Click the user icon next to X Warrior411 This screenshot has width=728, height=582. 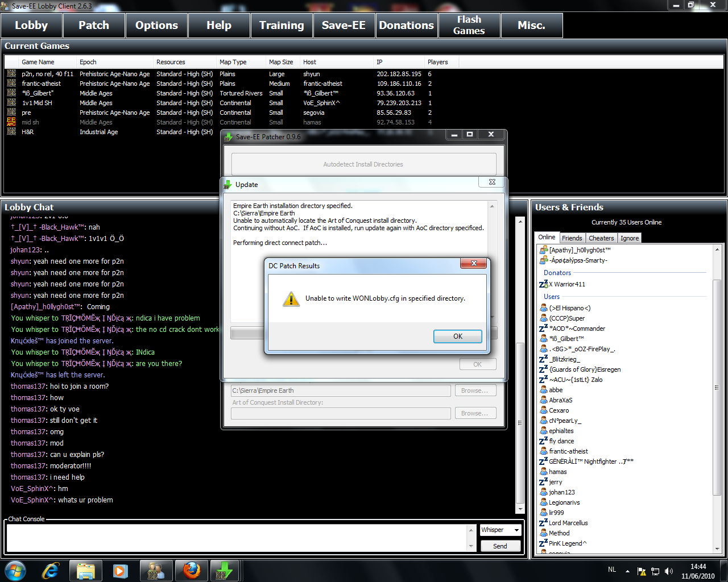(x=543, y=284)
